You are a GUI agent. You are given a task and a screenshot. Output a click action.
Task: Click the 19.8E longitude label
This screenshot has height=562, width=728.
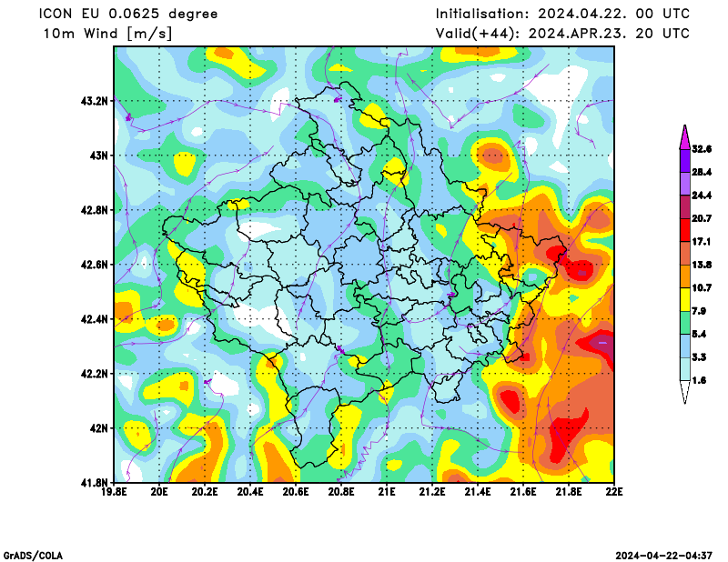point(115,491)
